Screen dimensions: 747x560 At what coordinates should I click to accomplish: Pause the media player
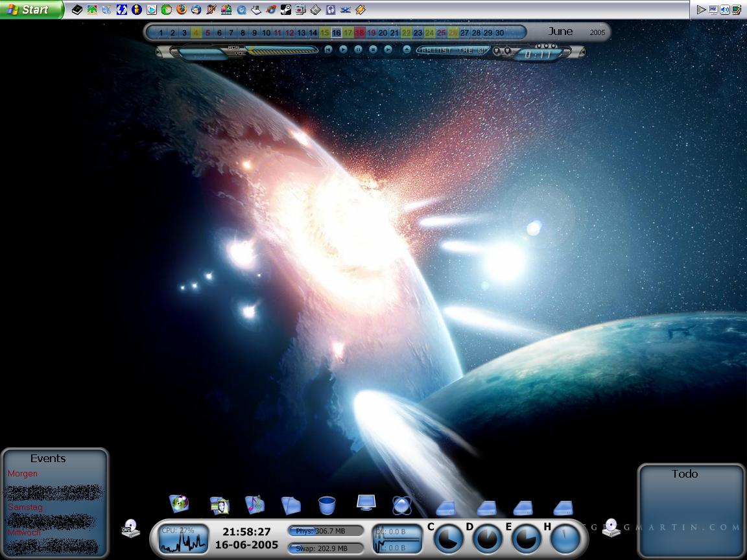click(358, 49)
